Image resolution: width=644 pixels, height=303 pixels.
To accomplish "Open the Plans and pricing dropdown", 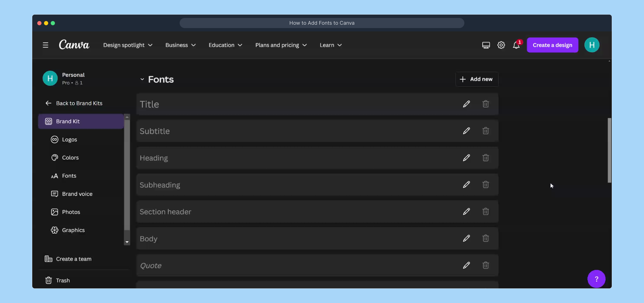I will (281, 45).
